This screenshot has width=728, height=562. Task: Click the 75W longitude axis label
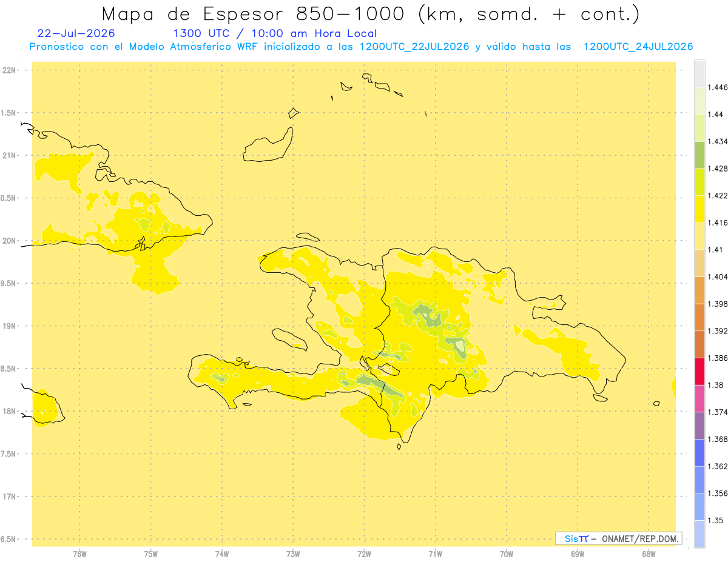[x=151, y=554]
